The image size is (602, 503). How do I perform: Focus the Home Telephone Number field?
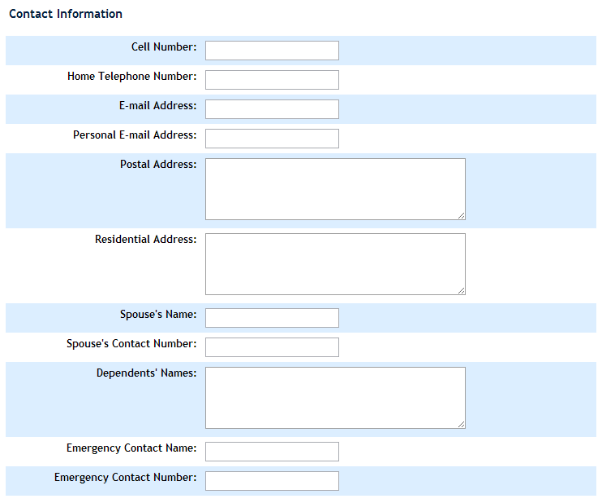pyautogui.click(x=272, y=79)
